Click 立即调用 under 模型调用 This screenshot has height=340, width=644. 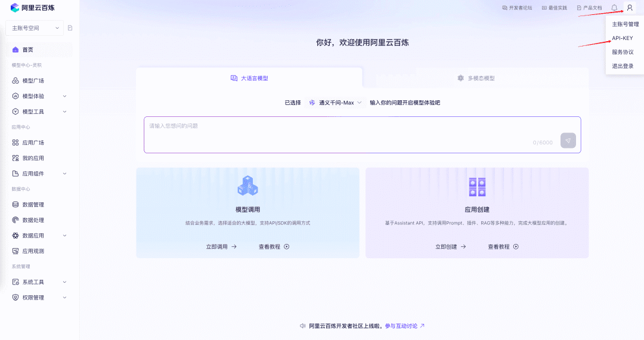coord(221,247)
